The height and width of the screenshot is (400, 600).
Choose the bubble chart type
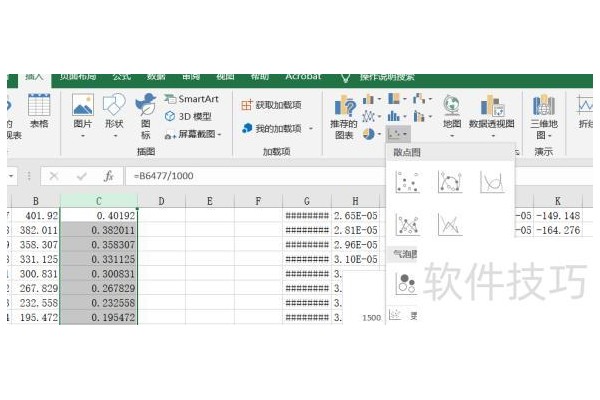pyautogui.click(x=406, y=284)
